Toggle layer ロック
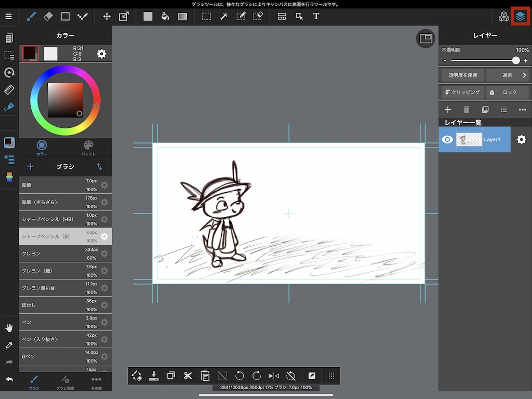Viewport: 532px width, 399px height. coord(507,92)
